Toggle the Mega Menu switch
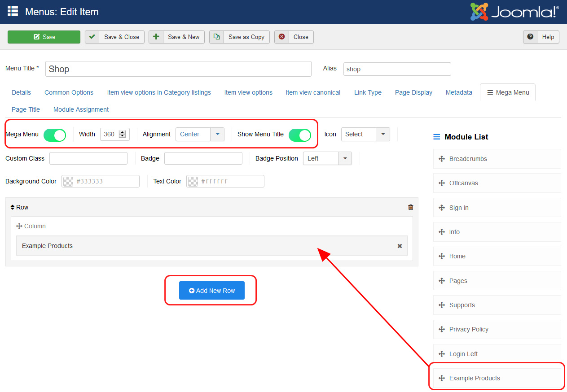Image resolution: width=567 pixels, height=392 pixels. tap(55, 135)
